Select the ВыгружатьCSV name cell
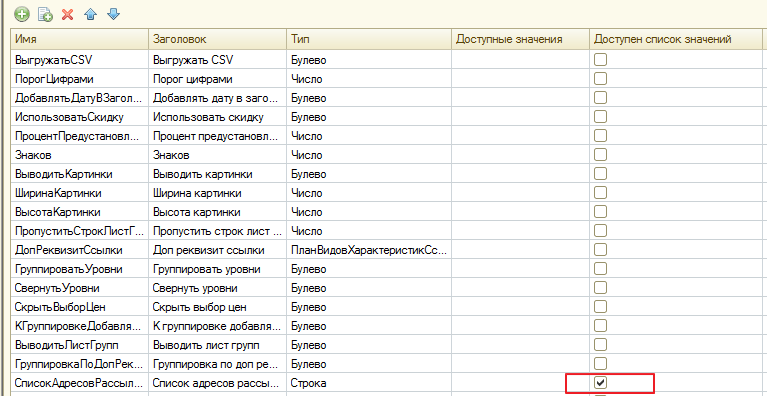The width and height of the screenshot is (767, 396). (x=80, y=60)
